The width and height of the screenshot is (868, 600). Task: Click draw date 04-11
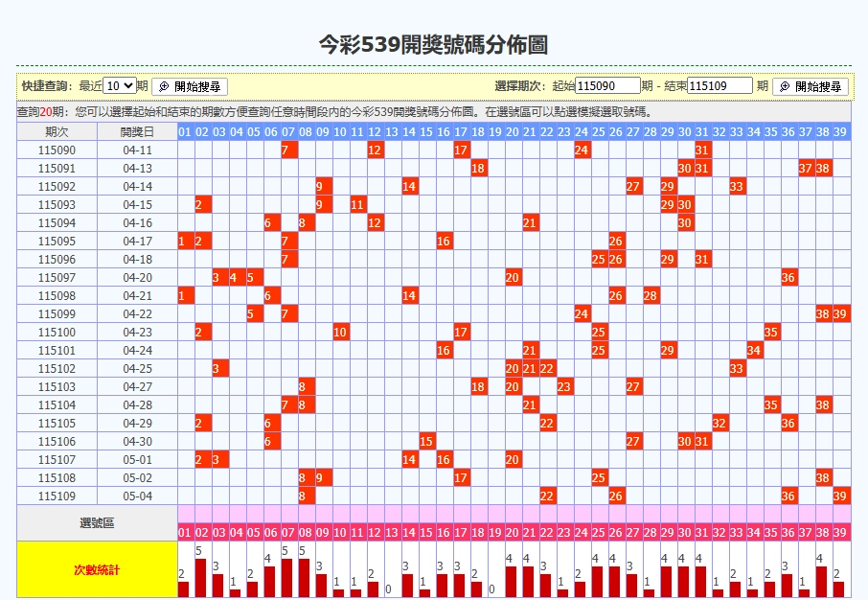click(x=137, y=150)
